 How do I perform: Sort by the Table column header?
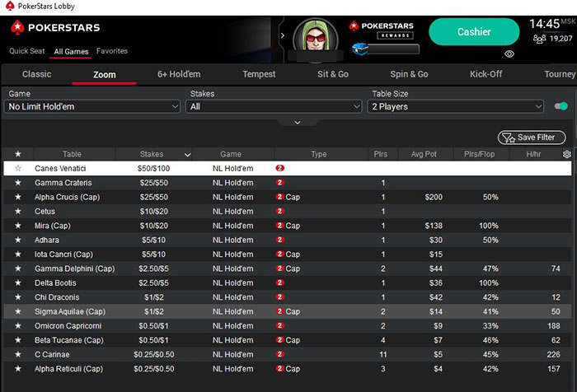click(72, 154)
